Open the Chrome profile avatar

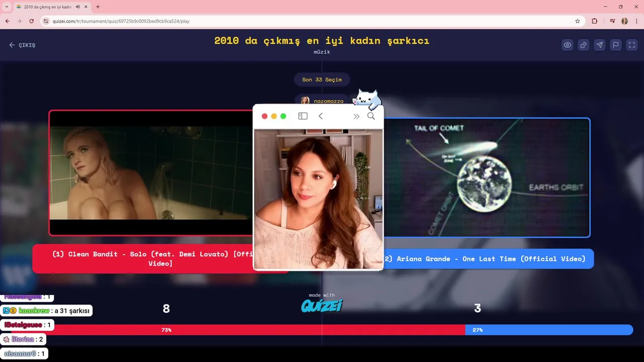pyautogui.click(x=624, y=21)
